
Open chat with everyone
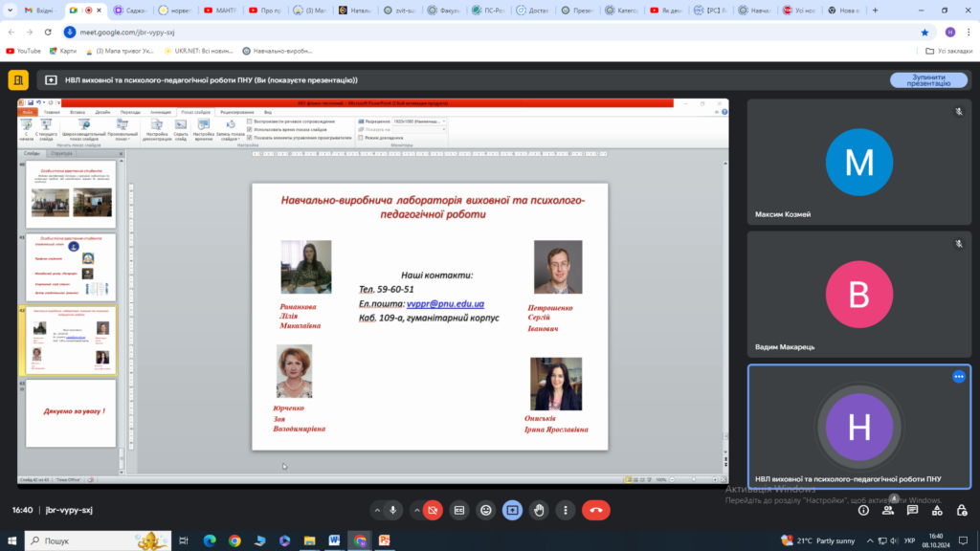(x=912, y=511)
